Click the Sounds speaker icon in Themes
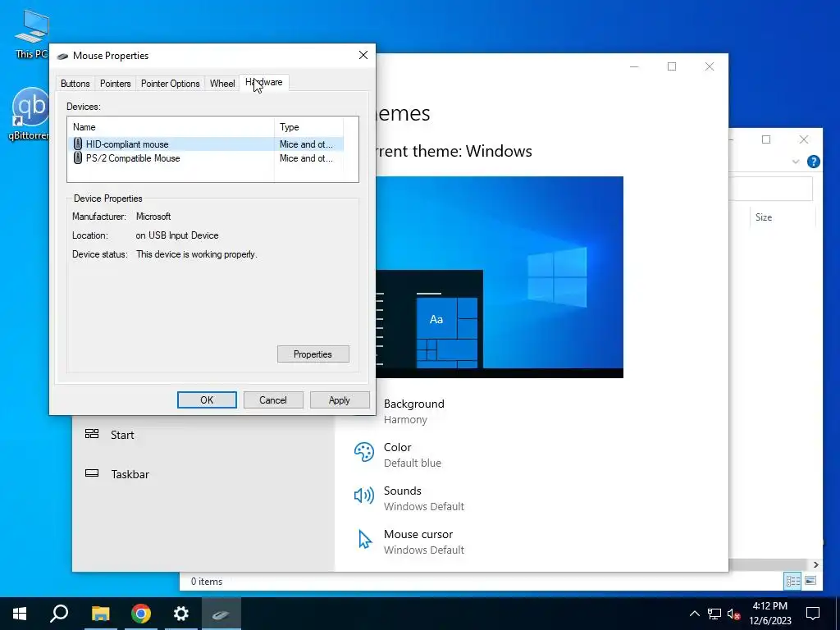 (x=364, y=495)
